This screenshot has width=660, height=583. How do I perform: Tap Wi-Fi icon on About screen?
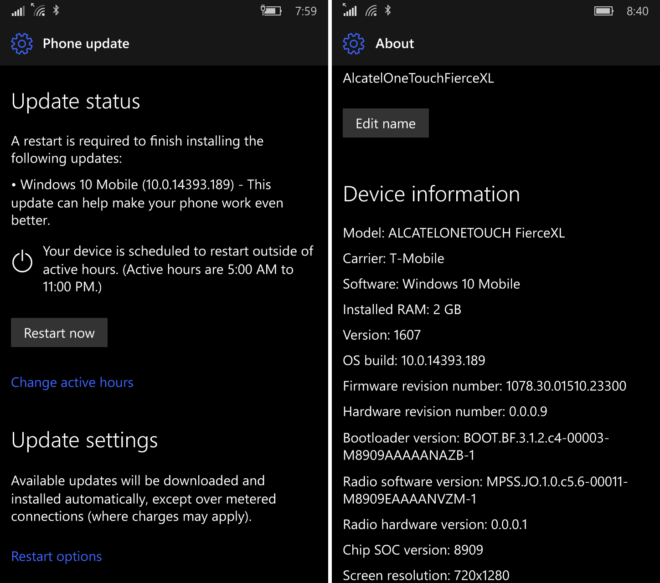coord(371,11)
